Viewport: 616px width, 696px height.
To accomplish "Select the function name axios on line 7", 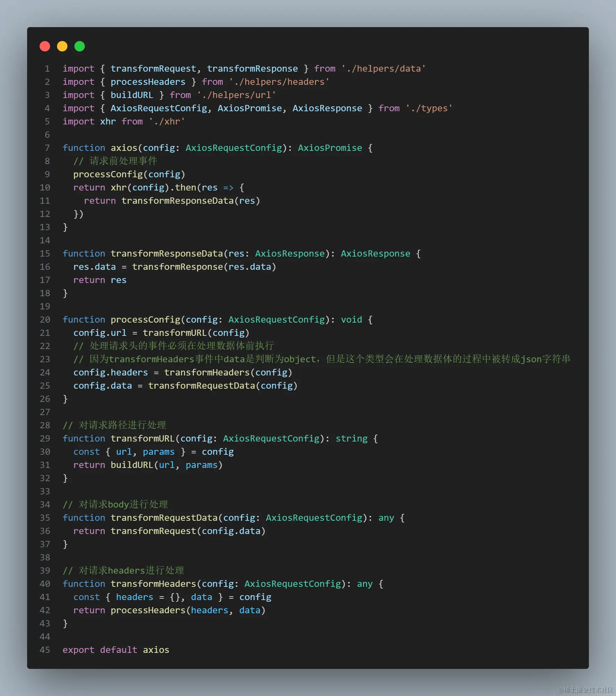I will coord(123,148).
